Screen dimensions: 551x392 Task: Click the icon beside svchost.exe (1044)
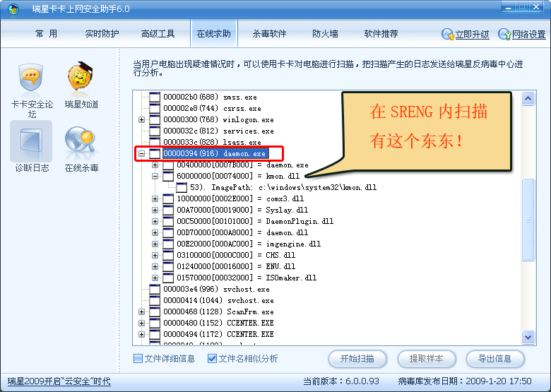(x=155, y=301)
